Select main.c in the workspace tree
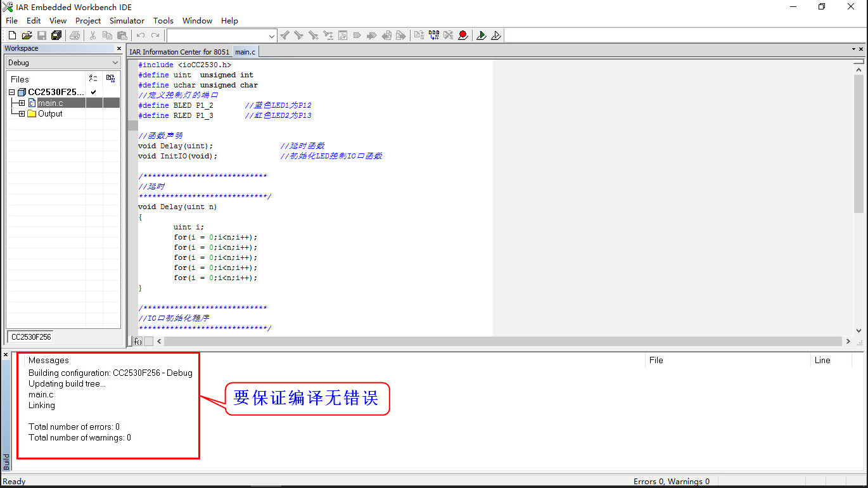Image resolution: width=868 pixels, height=488 pixels. coord(50,103)
